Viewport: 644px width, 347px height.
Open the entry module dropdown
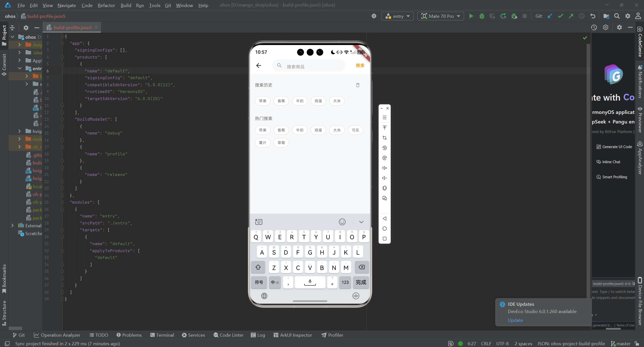pyautogui.click(x=397, y=16)
